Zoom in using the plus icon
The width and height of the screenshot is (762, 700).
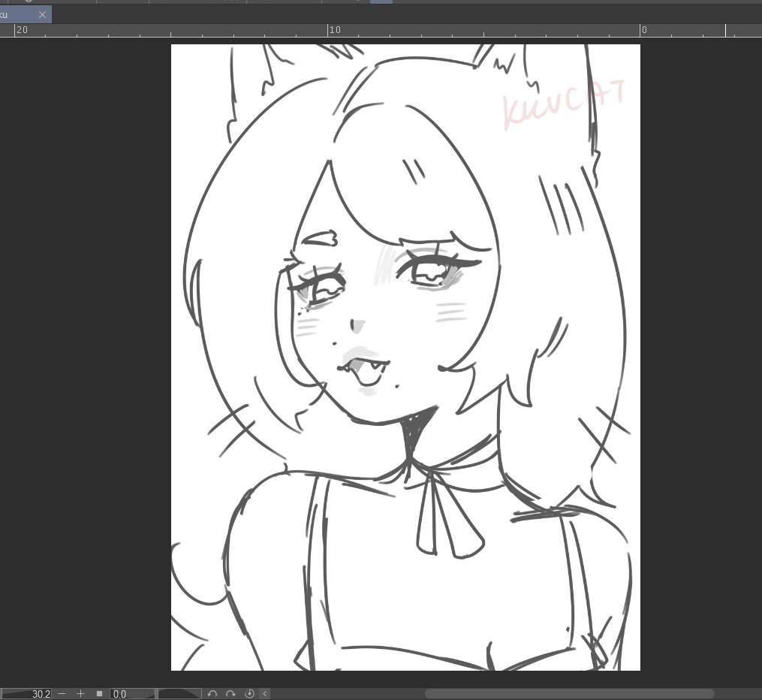[80, 694]
